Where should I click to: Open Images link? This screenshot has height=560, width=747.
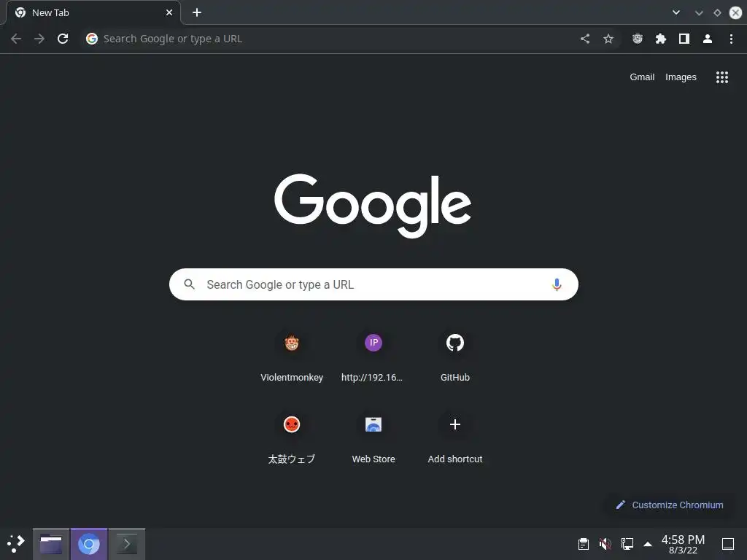click(x=681, y=77)
